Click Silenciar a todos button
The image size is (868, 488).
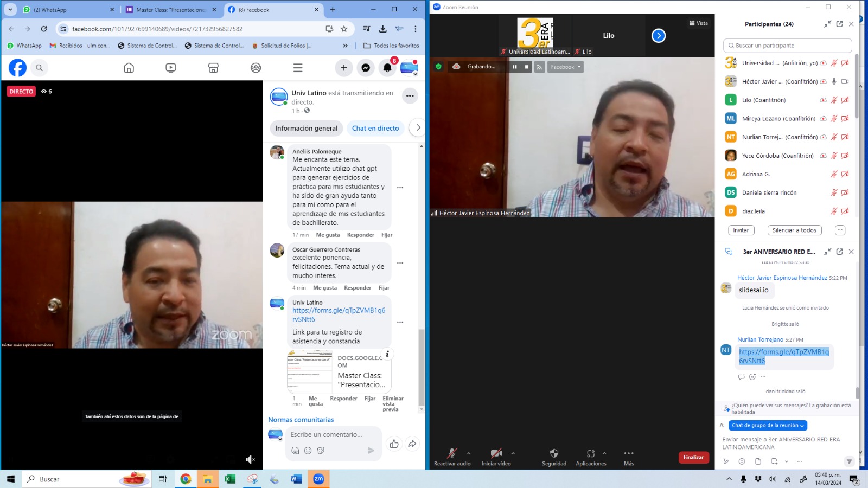[x=794, y=230]
